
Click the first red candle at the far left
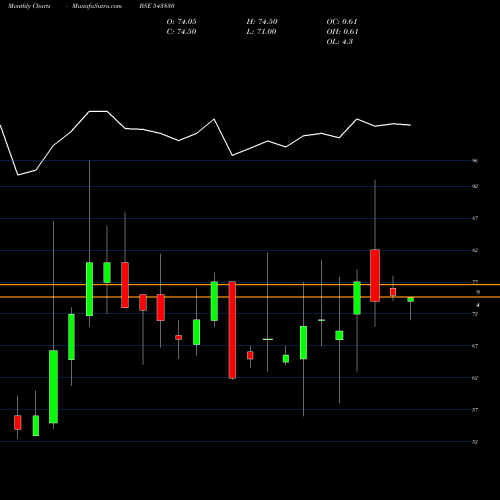point(18,422)
